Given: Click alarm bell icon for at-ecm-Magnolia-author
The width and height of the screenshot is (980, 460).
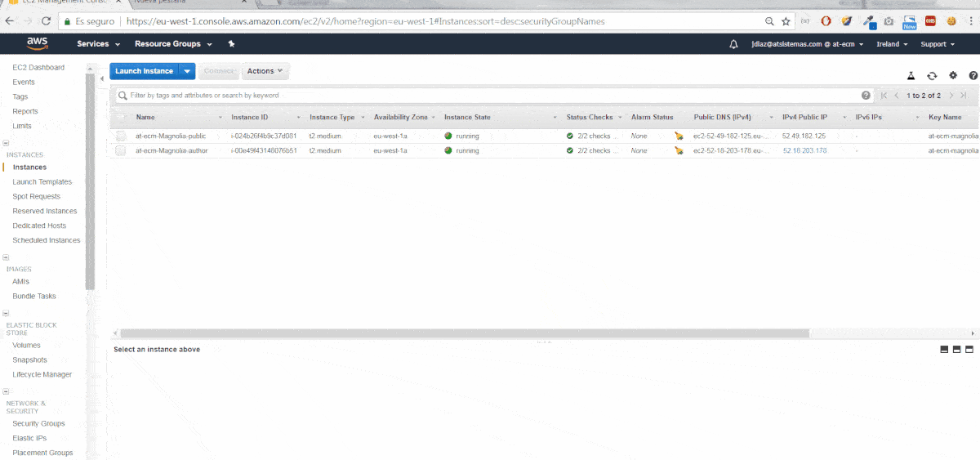Looking at the screenshot, I should point(679,151).
